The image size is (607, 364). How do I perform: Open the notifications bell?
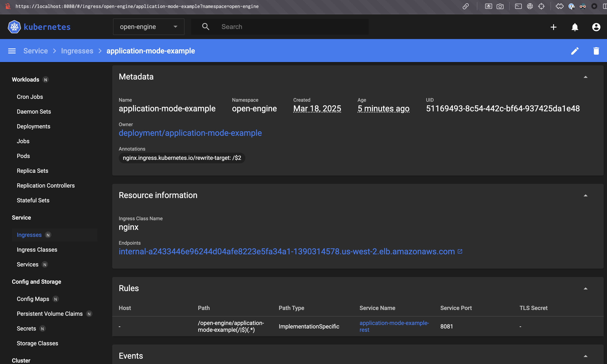coord(575,27)
